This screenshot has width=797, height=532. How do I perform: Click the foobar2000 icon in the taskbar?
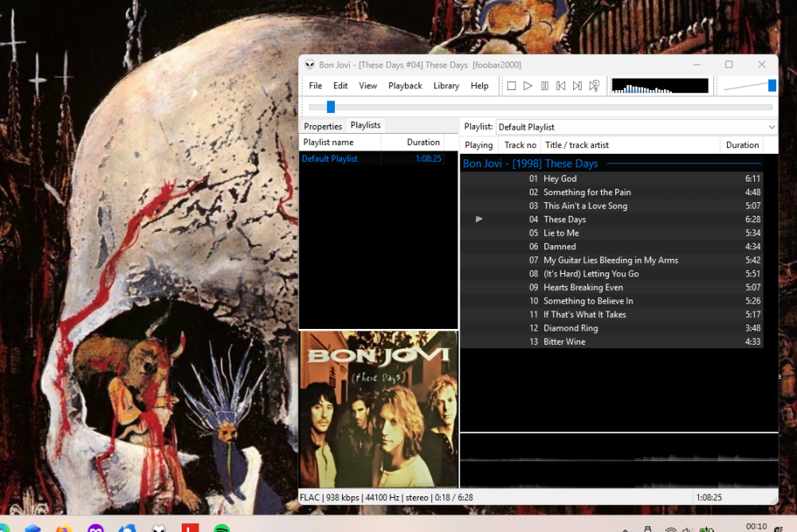coord(159,529)
